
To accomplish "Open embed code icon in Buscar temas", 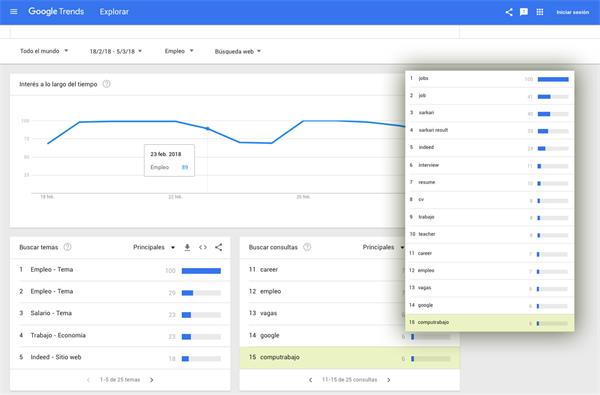I will (203, 247).
